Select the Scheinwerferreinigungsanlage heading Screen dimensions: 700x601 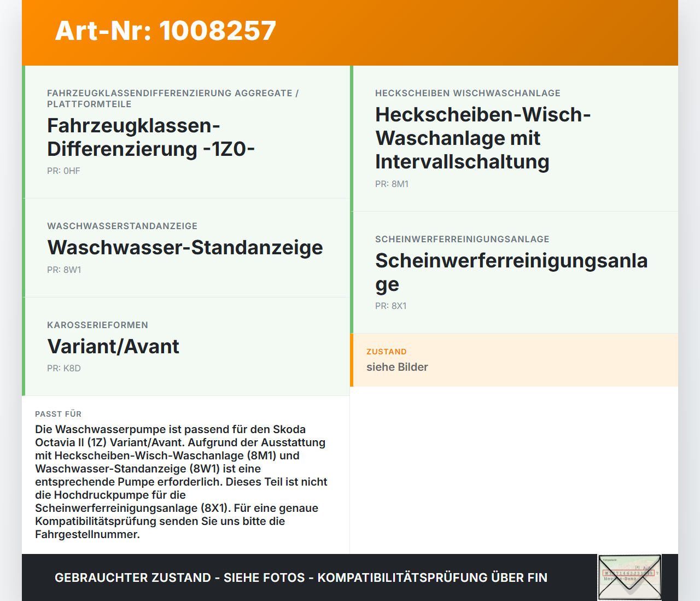(511, 272)
